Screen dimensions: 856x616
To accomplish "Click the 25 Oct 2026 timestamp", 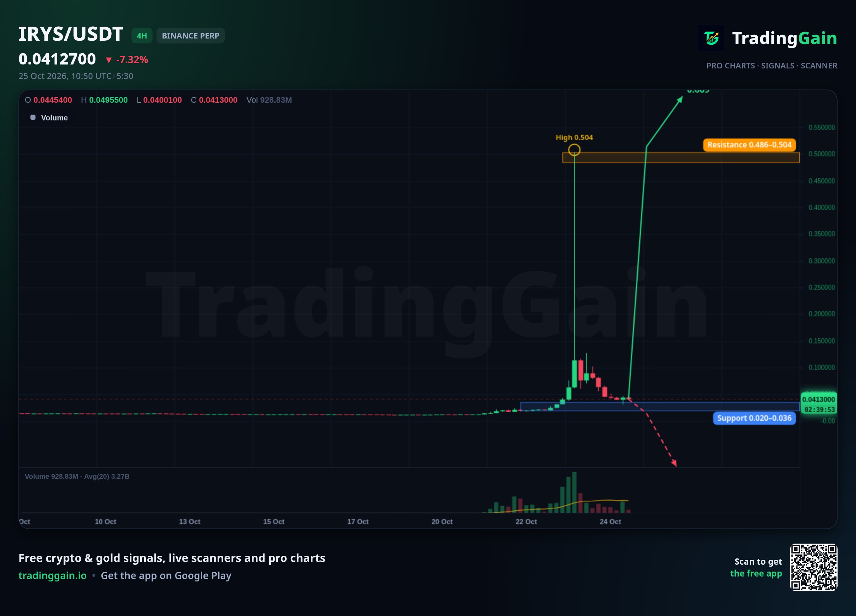I will pos(76,76).
